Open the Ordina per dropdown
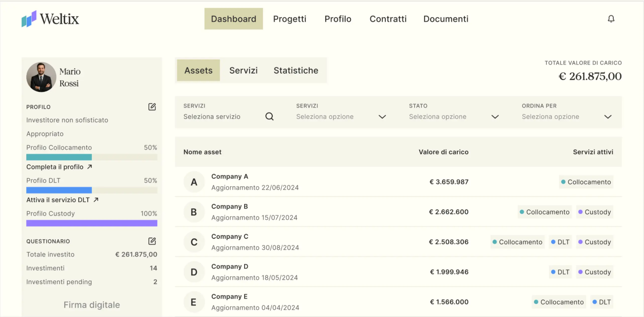Image resolution: width=644 pixels, height=317 pixels. click(607, 116)
